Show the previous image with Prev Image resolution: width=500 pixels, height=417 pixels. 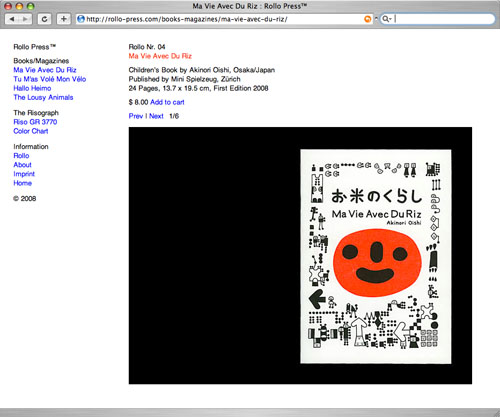pos(136,116)
